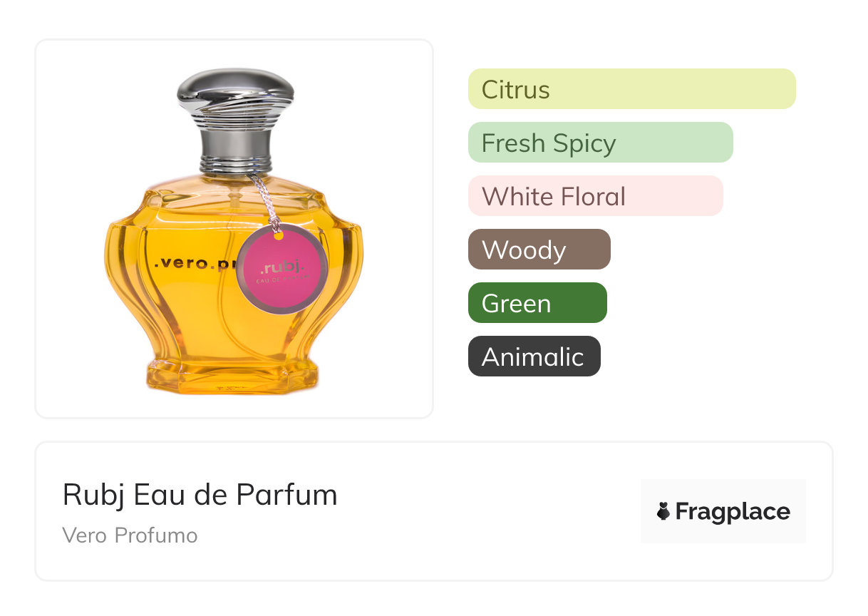Click the bottle's silver neck collar
This screenshot has width=868, height=616.
[234, 151]
